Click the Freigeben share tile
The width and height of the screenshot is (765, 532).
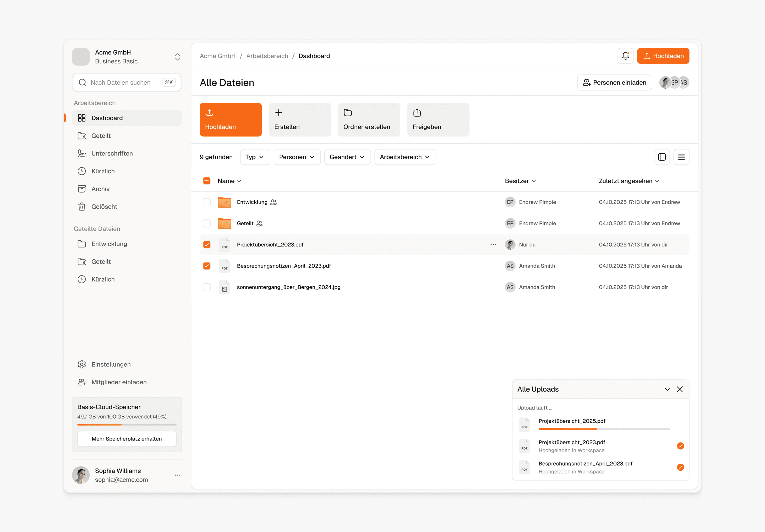click(438, 119)
